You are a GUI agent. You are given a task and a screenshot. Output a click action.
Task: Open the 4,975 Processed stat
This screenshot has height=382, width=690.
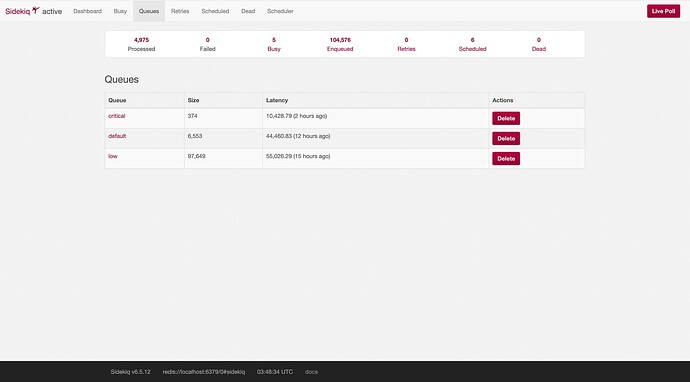141,44
